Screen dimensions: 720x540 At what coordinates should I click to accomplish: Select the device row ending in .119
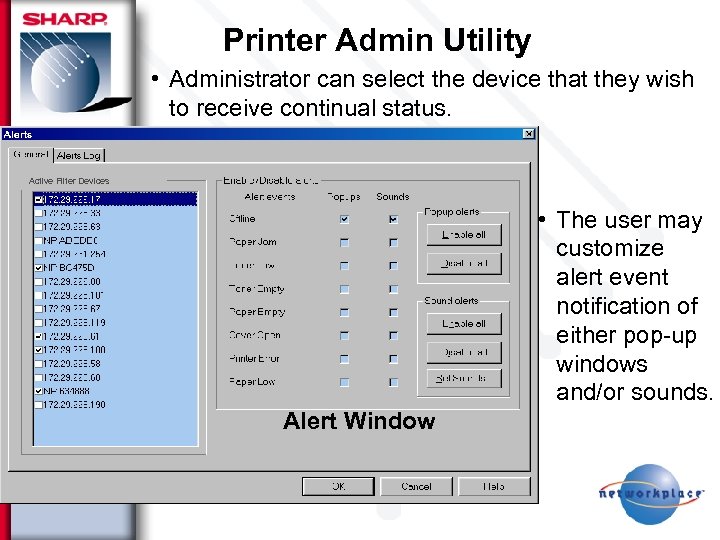115,323
